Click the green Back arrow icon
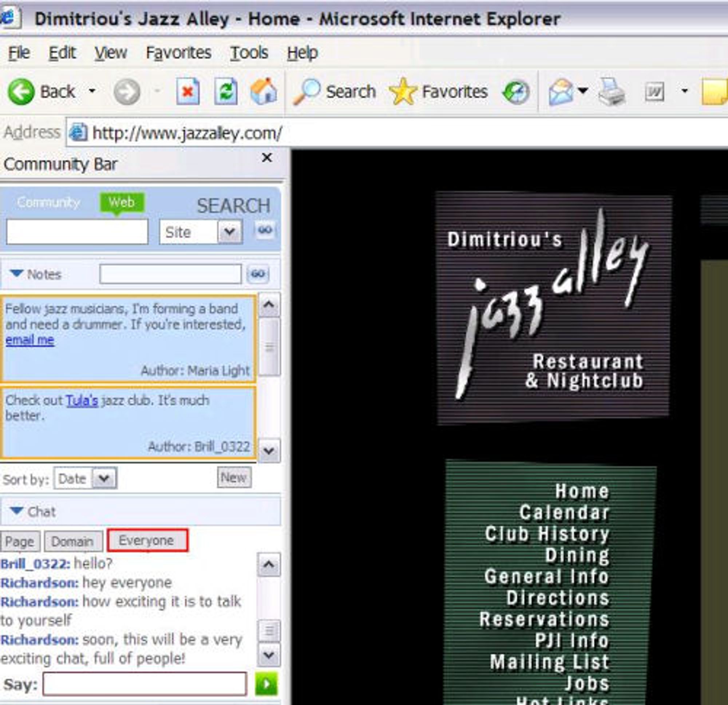The width and height of the screenshot is (728, 705). 21,91
